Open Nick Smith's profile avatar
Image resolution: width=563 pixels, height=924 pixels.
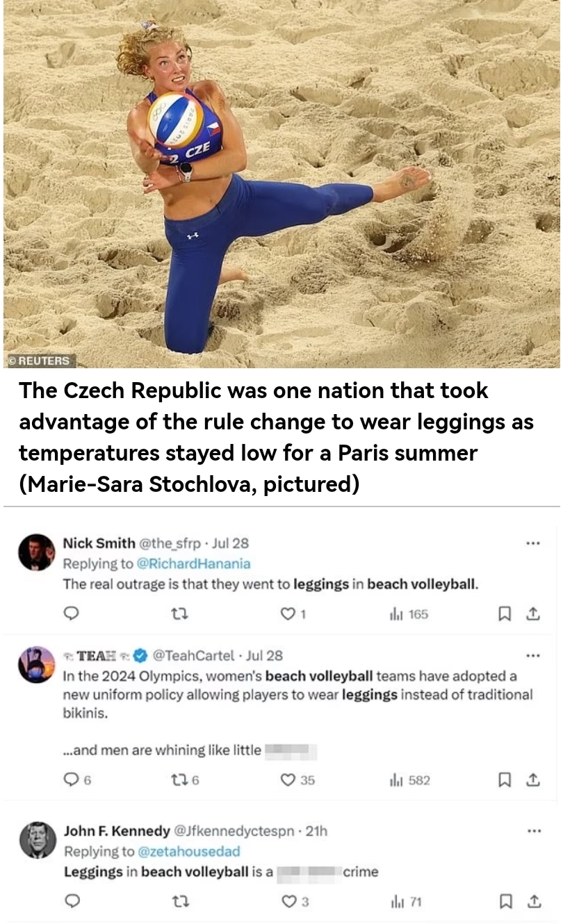[x=36, y=553]
